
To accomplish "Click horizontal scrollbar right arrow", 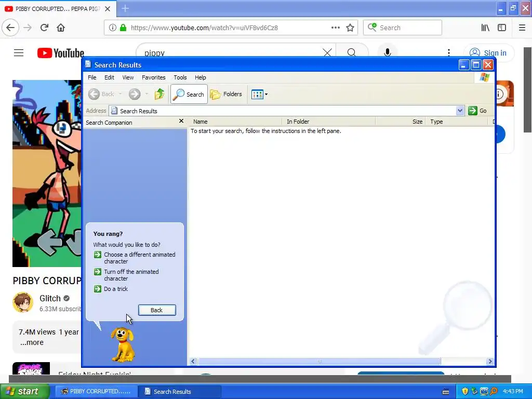I will click(x=489, y=362).
